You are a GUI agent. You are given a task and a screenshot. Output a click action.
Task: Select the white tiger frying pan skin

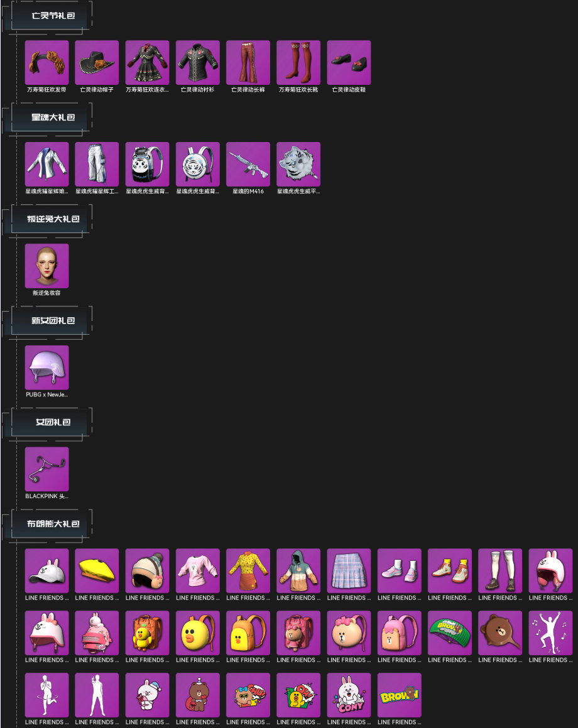click(298, 164)
